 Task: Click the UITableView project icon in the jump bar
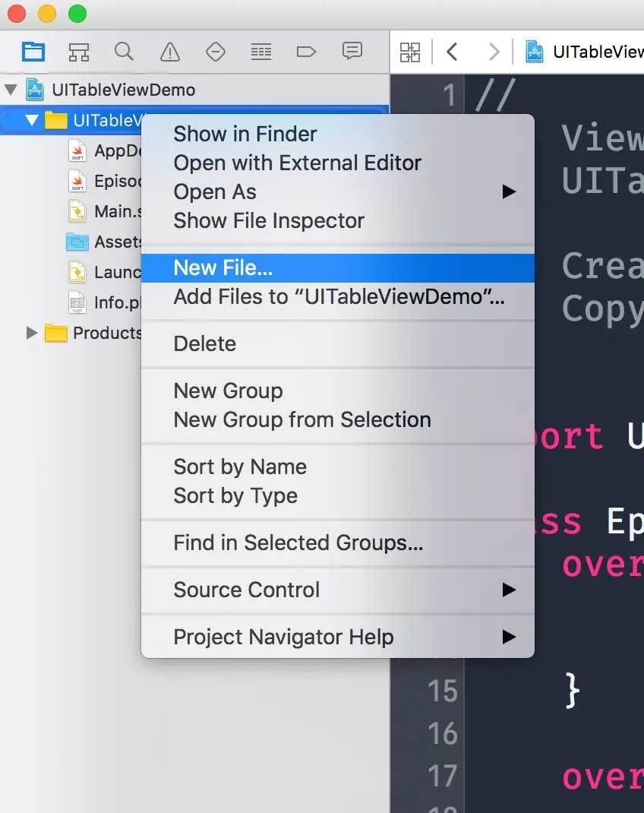(534, 52)
